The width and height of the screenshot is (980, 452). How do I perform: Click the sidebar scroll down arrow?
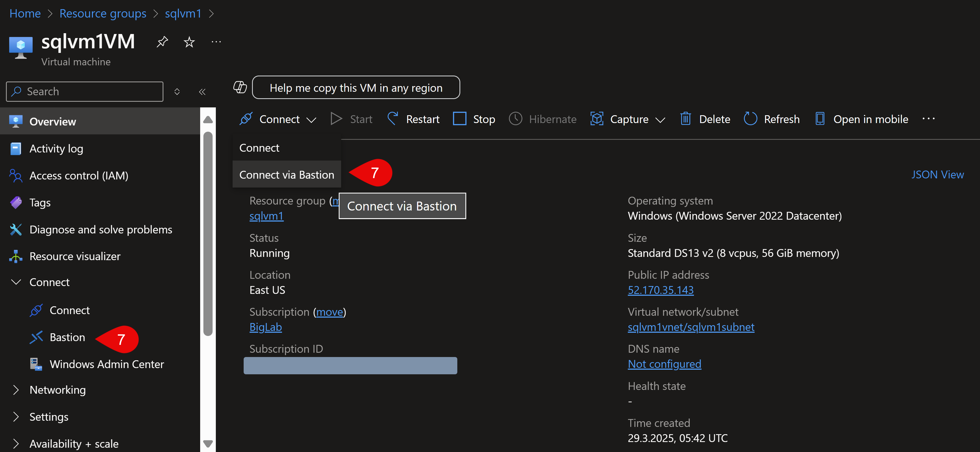(208, 443)
